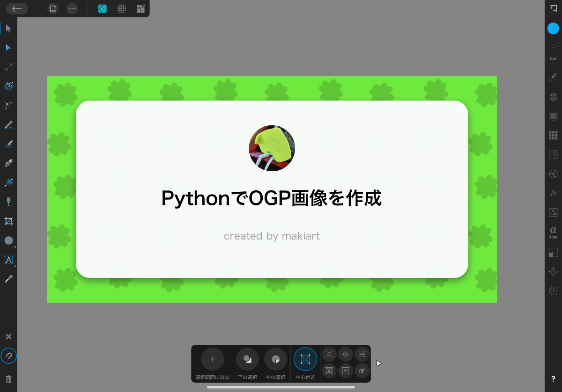
Task: Select the Pencil tool
Action: pyautogui.click(x=8, y=125)
